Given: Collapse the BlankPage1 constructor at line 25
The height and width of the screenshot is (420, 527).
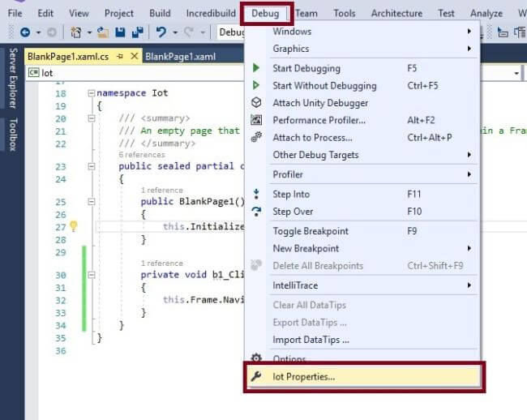Looking at the screenshot, I should pos(91,202).
